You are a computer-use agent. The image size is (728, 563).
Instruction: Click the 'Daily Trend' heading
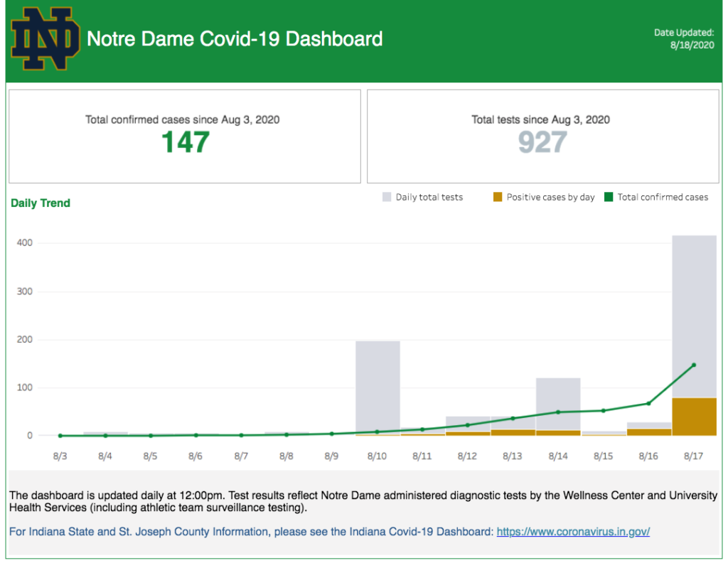coord(41,203)
